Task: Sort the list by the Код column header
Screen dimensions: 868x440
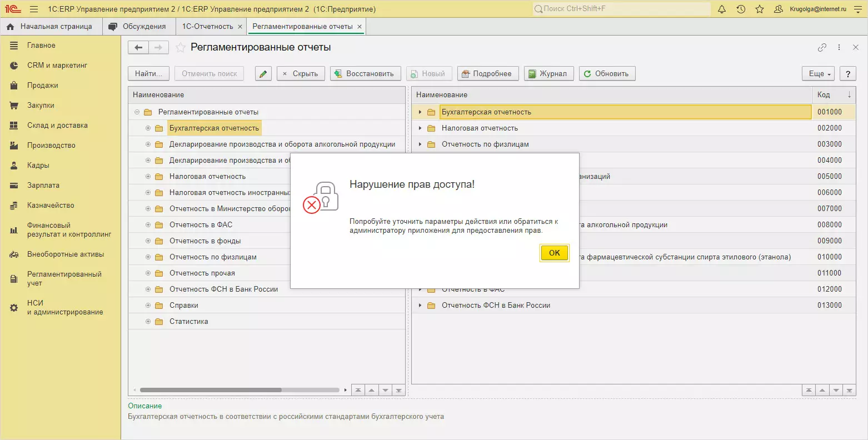Action: 834,95
